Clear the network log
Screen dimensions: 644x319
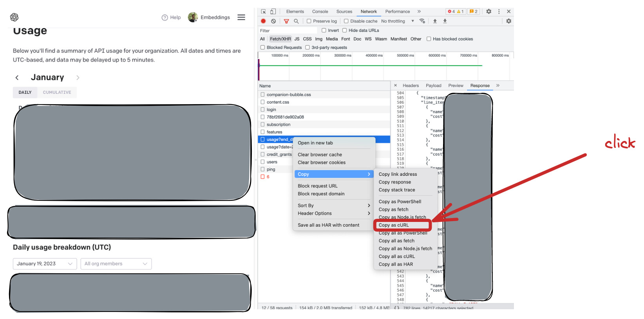click(273, 21)
